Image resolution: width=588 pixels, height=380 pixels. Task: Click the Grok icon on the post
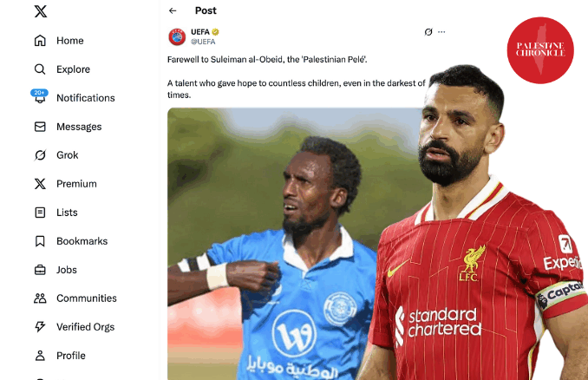coord(428,32)
